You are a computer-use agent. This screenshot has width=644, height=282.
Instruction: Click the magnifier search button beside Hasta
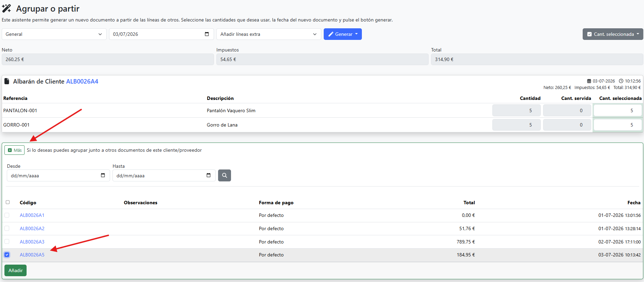pyautogui.click(x=224, y=175)
